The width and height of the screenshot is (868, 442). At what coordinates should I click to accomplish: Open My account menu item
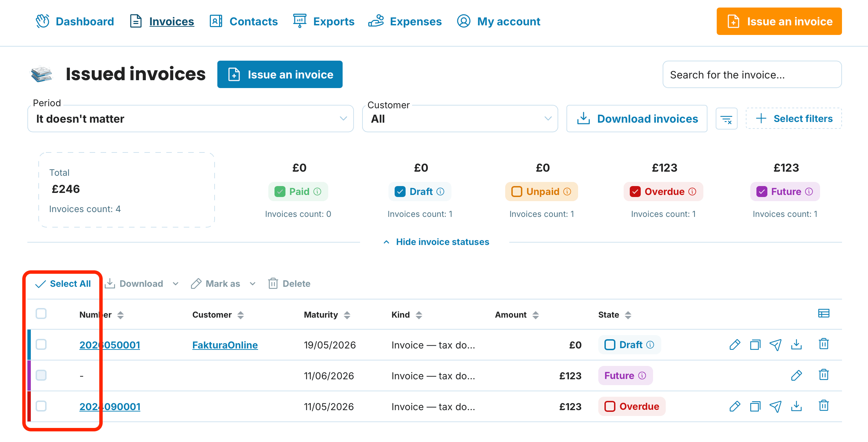498,21
